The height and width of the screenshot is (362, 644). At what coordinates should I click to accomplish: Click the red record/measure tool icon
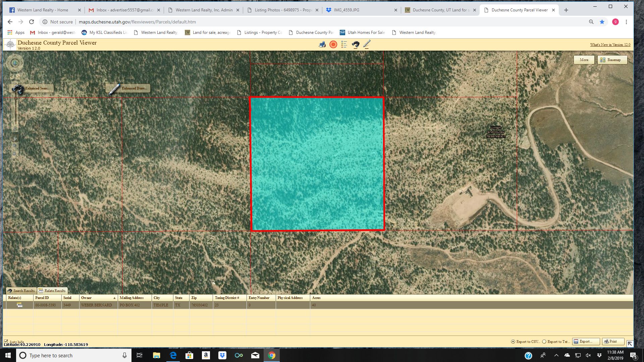point(333,44)
